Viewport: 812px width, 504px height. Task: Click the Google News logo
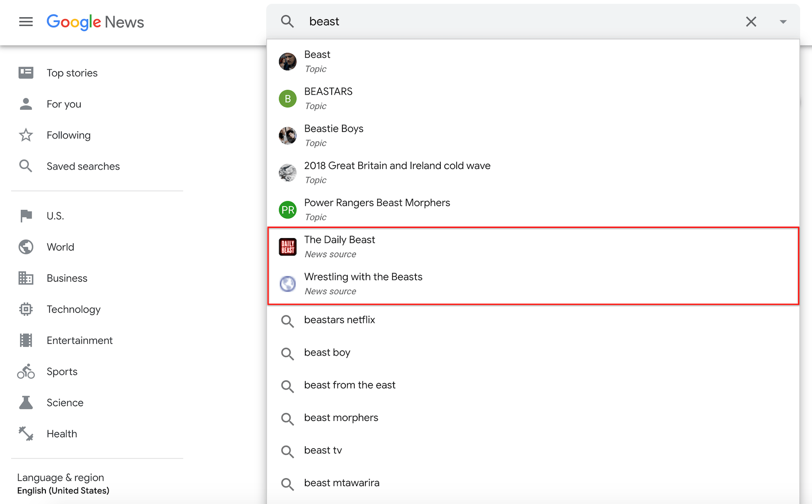(95, 22)
